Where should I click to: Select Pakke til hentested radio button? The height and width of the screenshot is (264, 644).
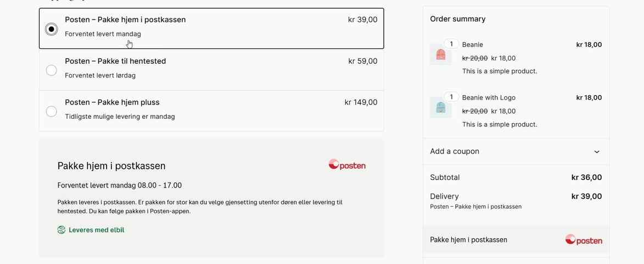52,70
